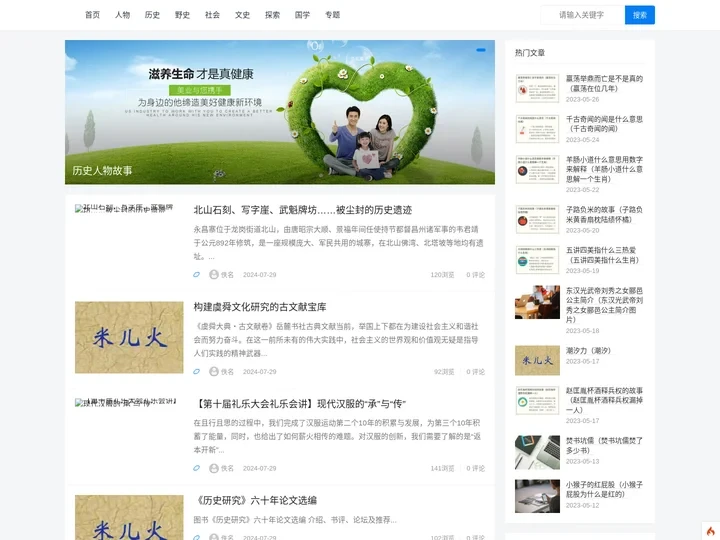Click author avatar under 现代汉服 article

[214, 468]
